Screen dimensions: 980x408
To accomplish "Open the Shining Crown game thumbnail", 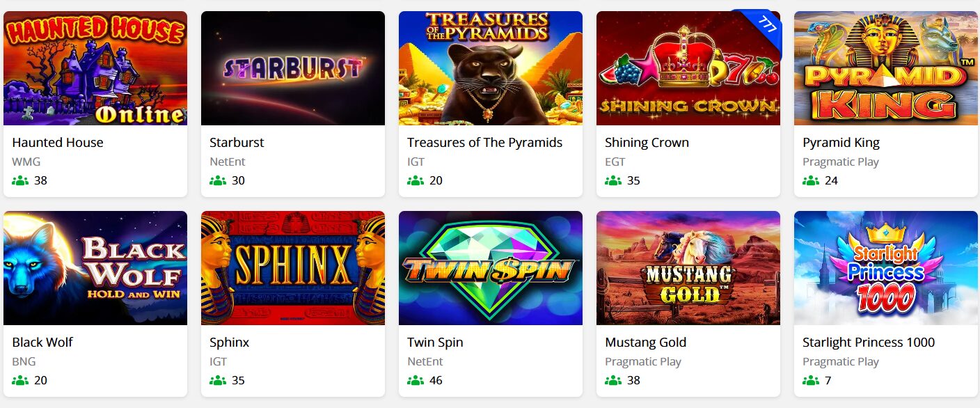I will pyautogui.click(x=688, y=68).
